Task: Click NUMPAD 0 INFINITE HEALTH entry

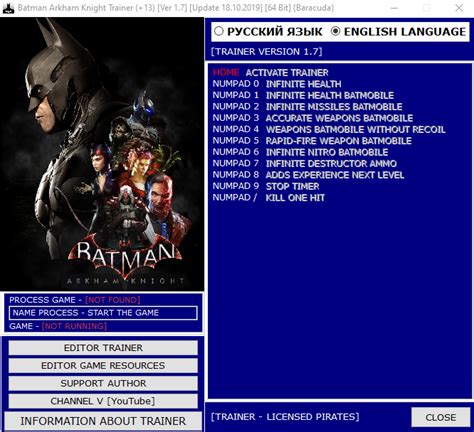Action: tap(277, 84)
